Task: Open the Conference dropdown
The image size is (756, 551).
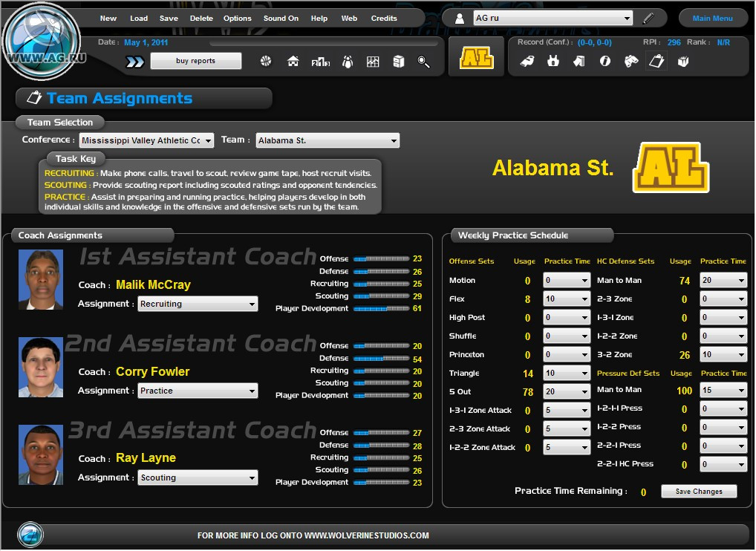Action: point(146,140)
